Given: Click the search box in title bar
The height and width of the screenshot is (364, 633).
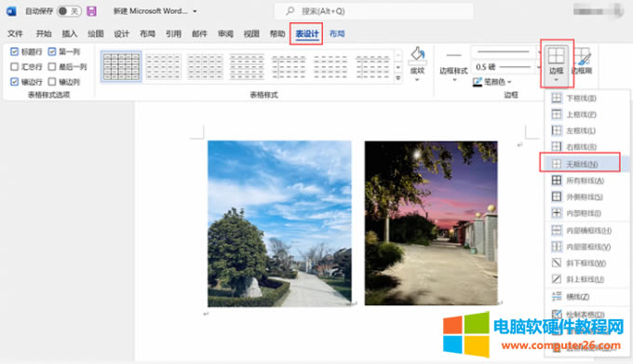Looking at the screenshot, I should 374,11.
